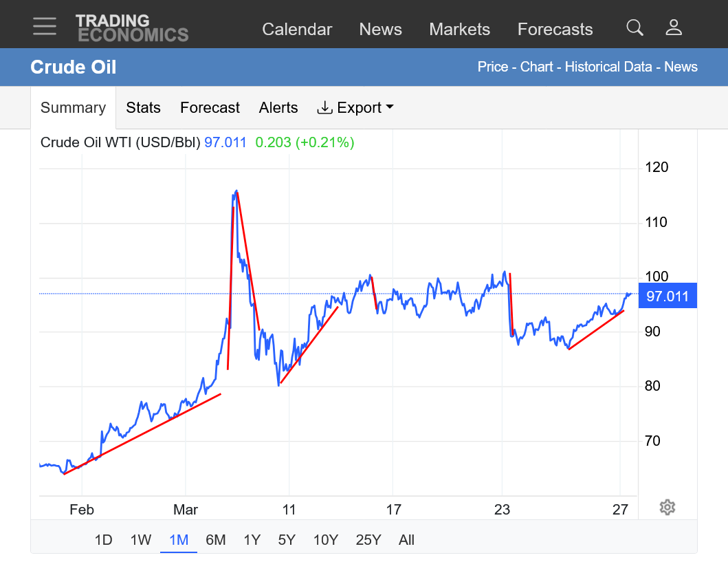Open the Forecast tab

tap(210, 108)
